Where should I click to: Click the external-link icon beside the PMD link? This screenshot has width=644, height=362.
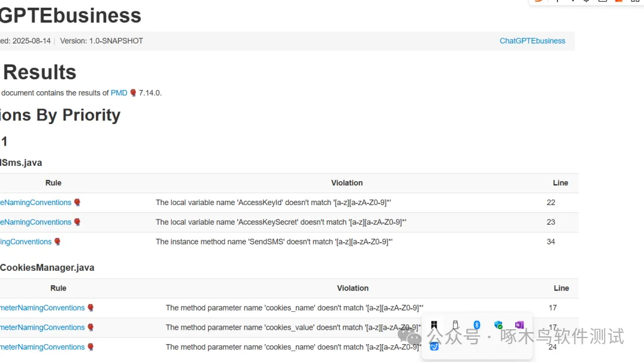point(133,93)
